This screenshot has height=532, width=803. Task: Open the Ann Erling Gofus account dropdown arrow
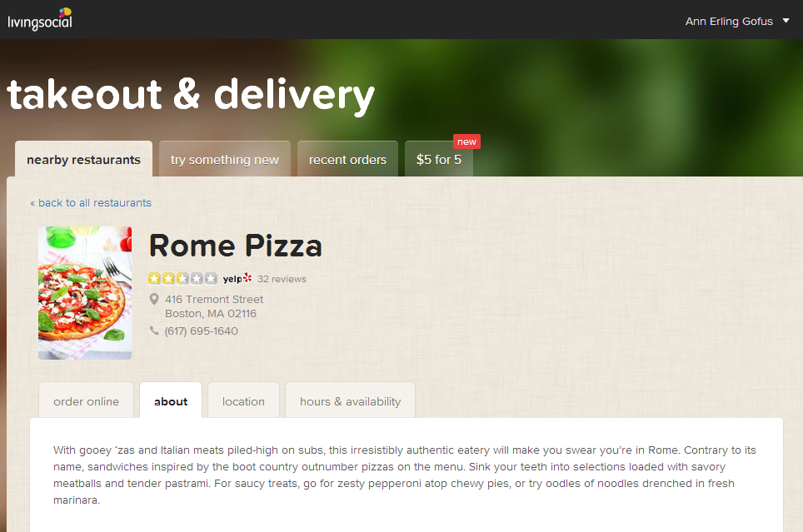[786, 21]
